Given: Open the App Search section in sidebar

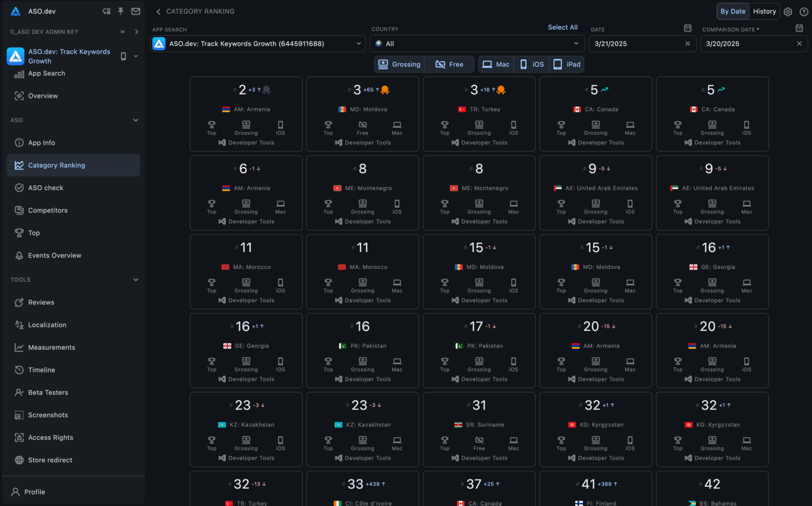Looking at the screenshot, I should 46,73.
